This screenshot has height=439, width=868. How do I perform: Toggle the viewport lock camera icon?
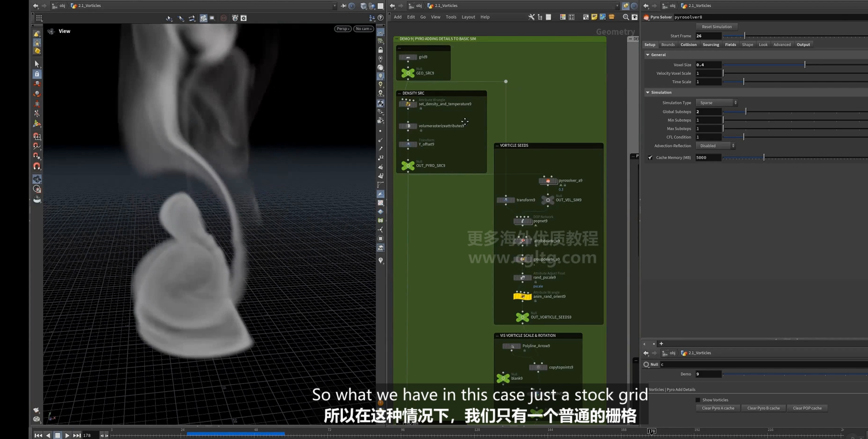pos(381,50)
